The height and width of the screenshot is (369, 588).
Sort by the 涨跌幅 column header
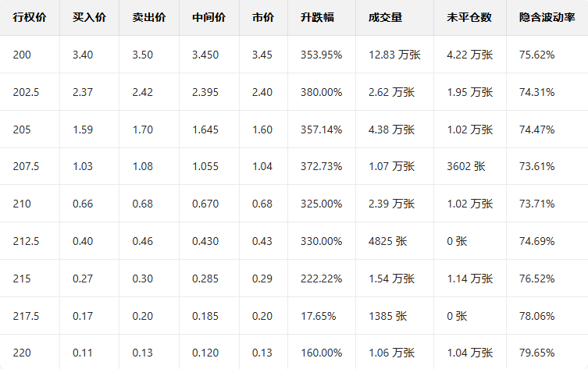coord(317,17)
